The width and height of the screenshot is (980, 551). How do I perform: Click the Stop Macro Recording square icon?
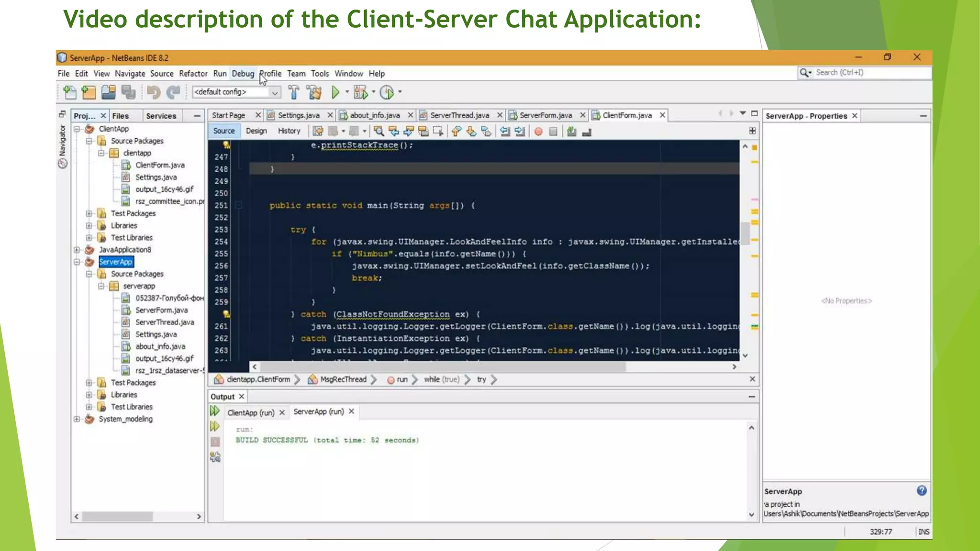point(553,132)
